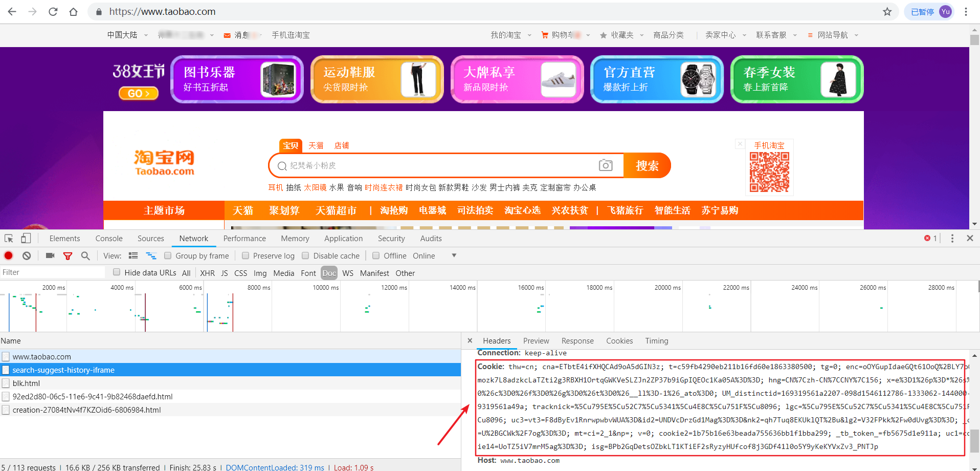Clear the network log

coord(27,255)
